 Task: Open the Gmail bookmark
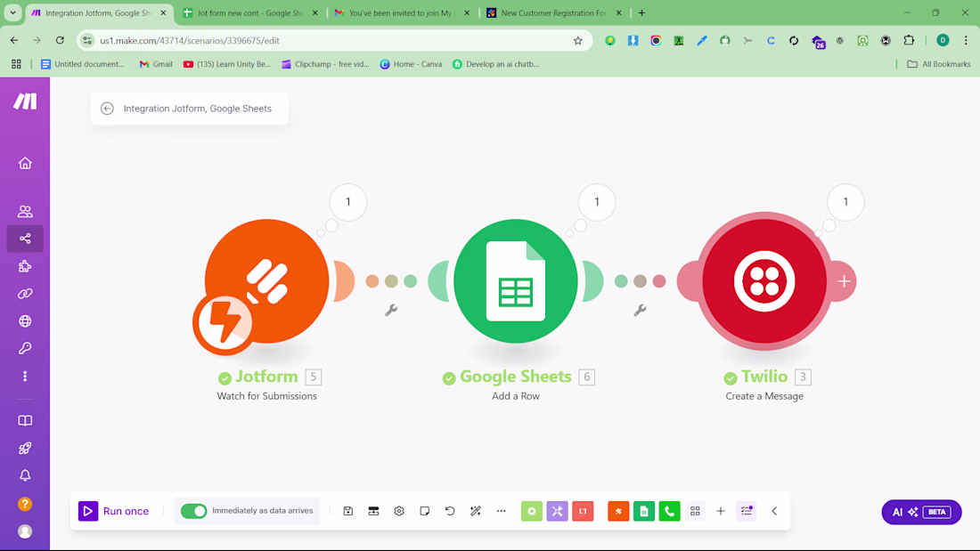click(x=156, y=64)
